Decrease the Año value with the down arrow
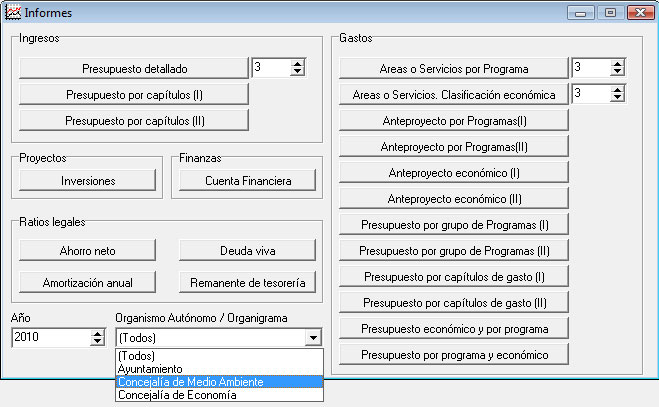The width and height of the screenshot is (659, 407). click(98, 341)
